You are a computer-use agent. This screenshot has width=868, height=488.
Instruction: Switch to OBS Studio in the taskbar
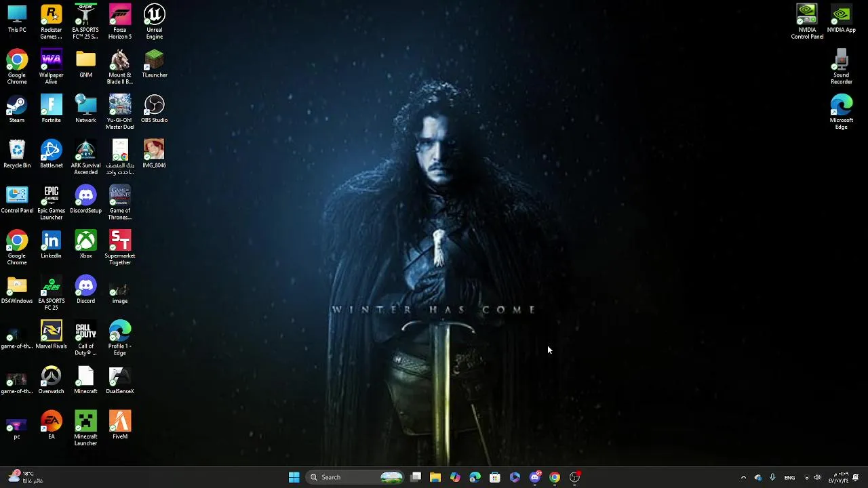click(x=574, y=477)
